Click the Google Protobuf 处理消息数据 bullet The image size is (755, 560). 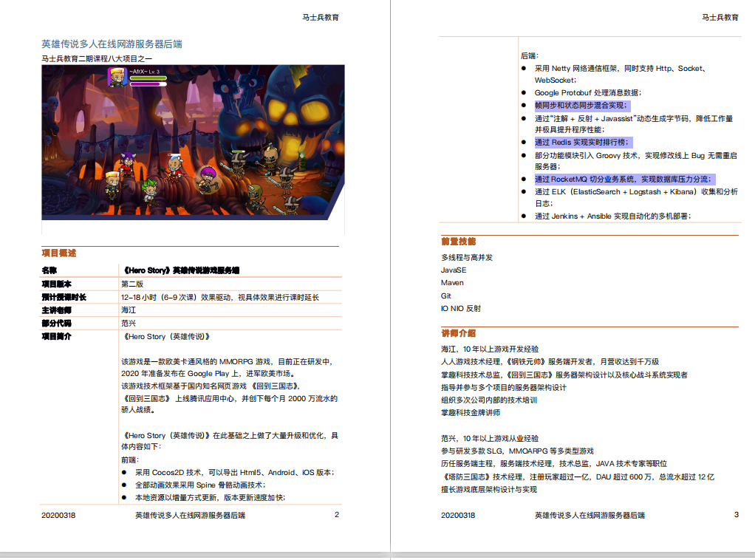point(588,92)
